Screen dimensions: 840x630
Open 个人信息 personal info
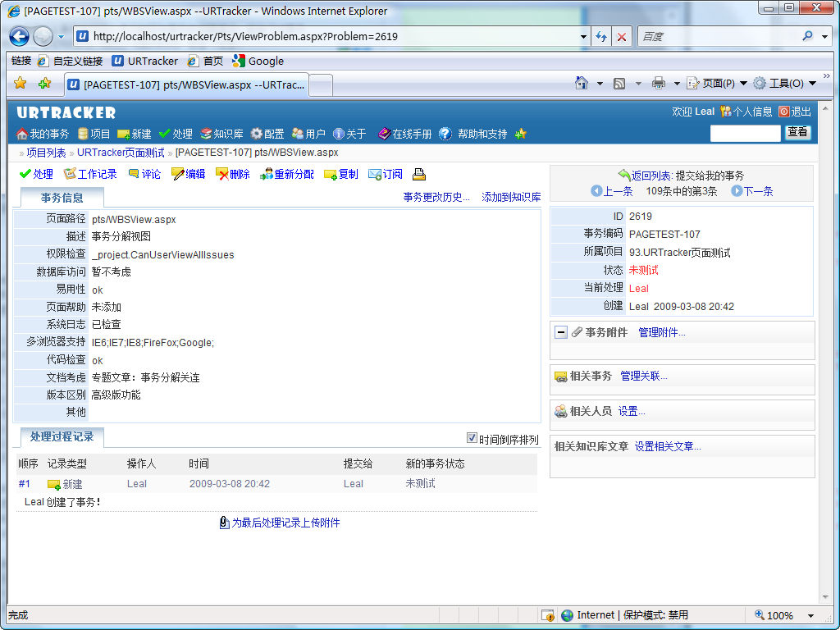point(746,112)
